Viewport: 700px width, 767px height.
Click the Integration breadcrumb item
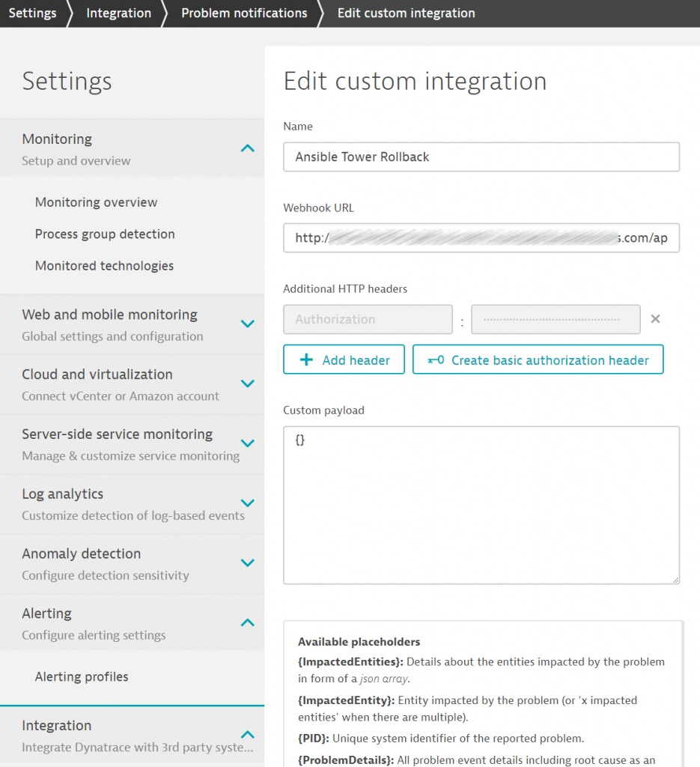[x=118, y=13]
